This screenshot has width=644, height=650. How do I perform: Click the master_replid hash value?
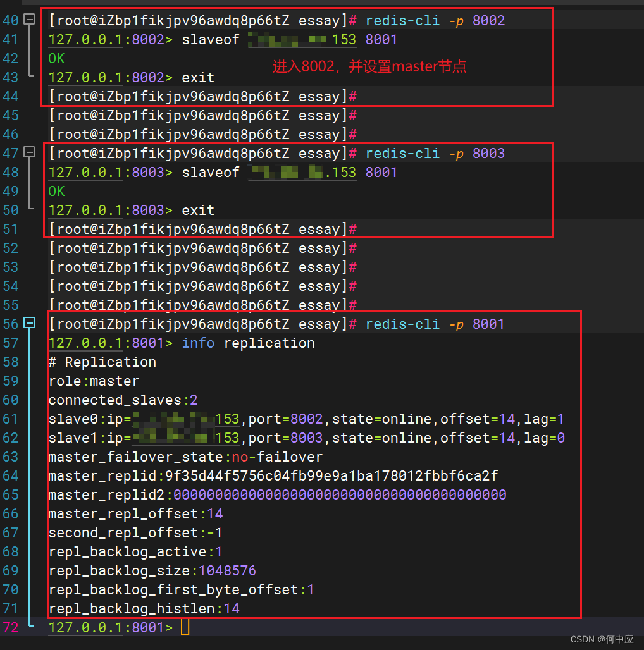(x=331, y=475)
